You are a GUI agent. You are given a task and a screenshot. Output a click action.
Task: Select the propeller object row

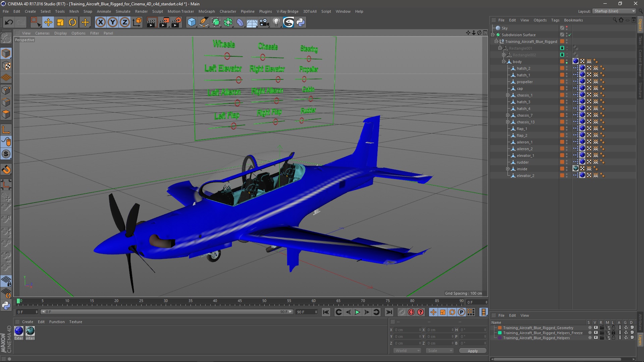pyautogui.click(x=525, y=82)
